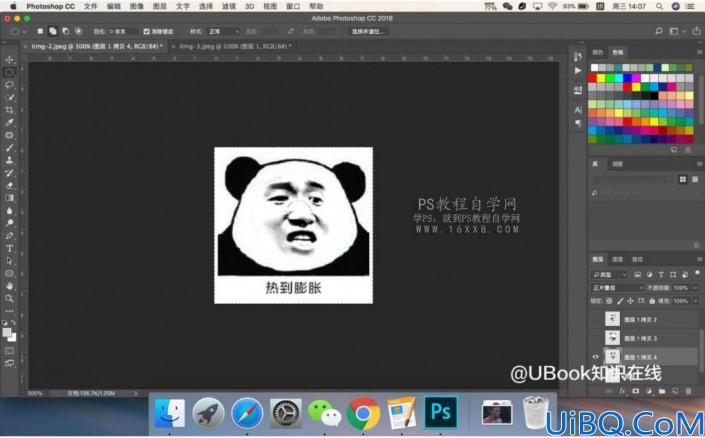The image size is (705, 438).
Task: Open the layer Opacity dropdown arrow
Action: [695, 288]
